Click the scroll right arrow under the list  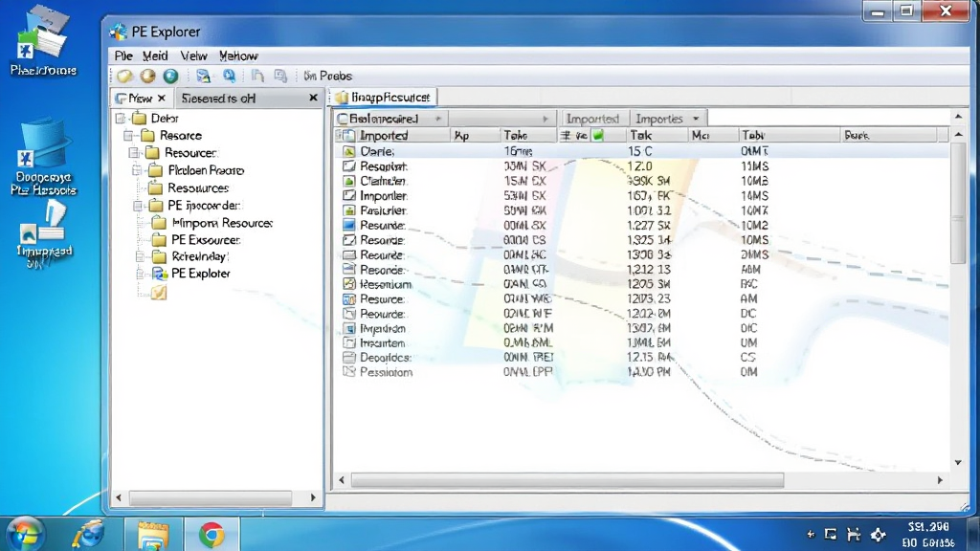click(940, 480)
